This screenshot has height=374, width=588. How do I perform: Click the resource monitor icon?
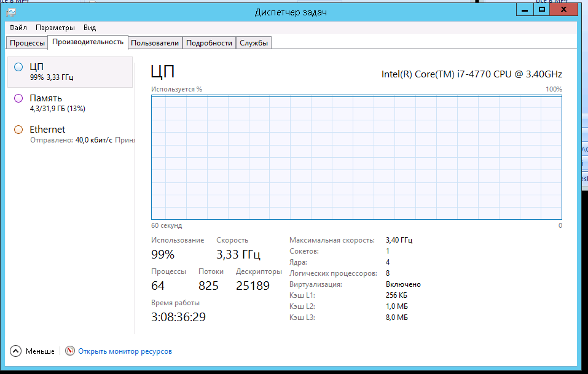pyautogui.click(x=70, y=351)
